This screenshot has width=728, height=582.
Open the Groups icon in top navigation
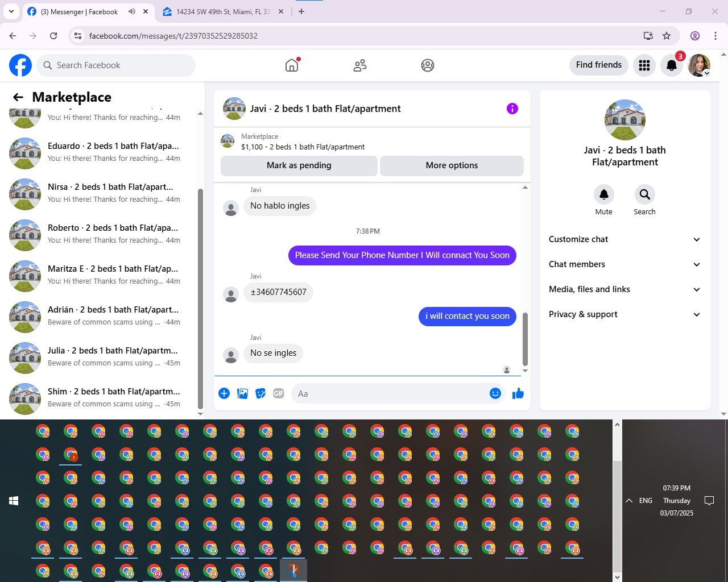pyautogui.click(x=428, y=65)
